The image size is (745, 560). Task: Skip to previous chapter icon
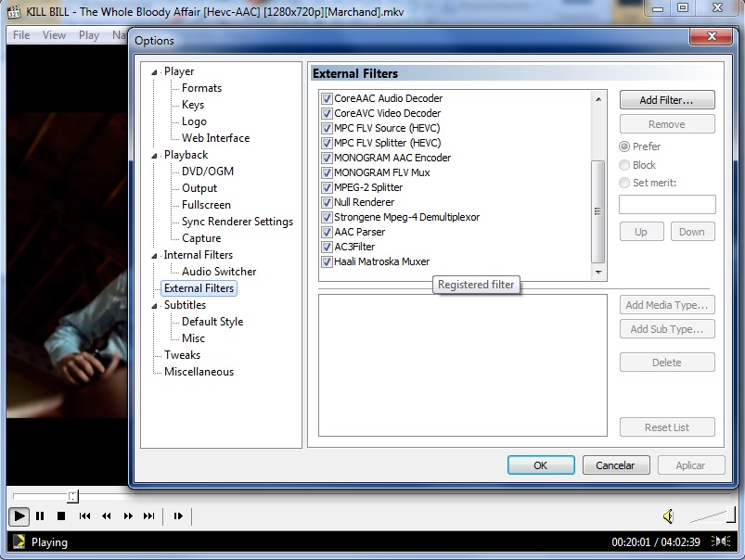84,515
